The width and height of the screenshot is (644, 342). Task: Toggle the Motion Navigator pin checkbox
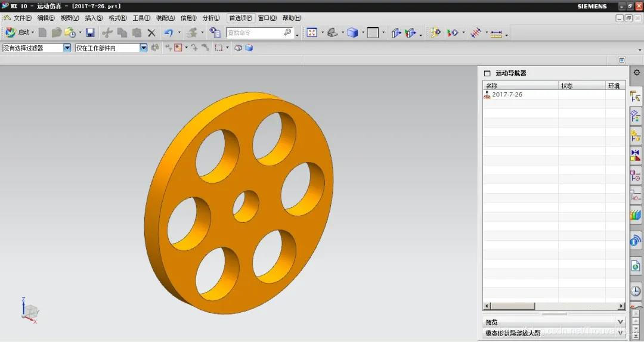[487, 73]
